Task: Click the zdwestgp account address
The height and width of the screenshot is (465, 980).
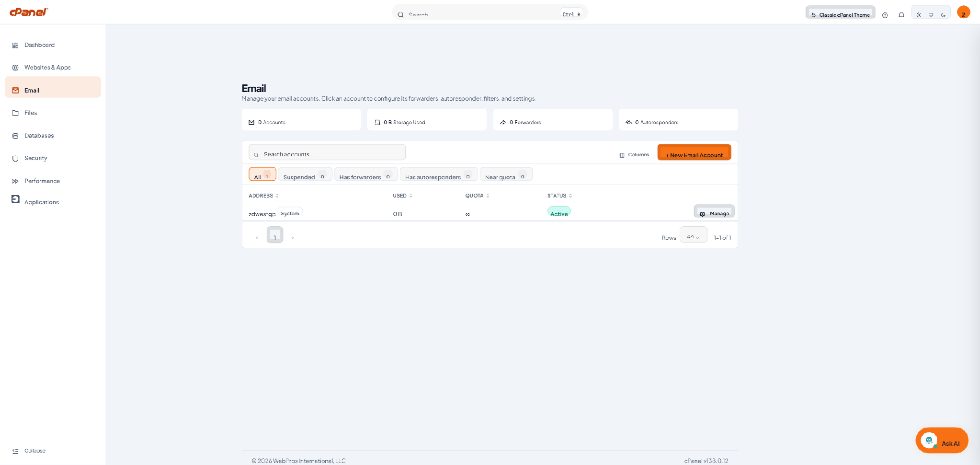Action: [262, 214]
